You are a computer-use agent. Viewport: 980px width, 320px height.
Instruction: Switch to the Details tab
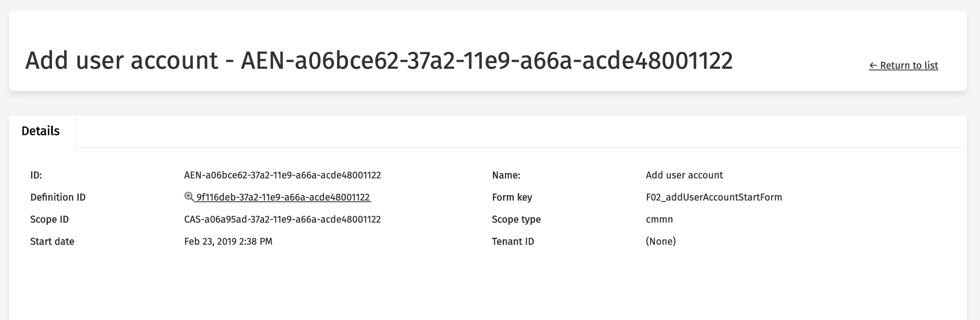pos(41,131)
